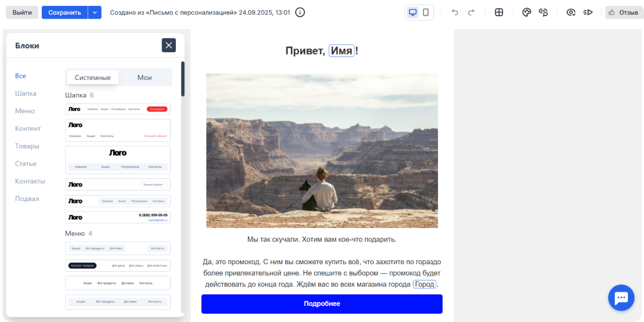This screenshot has width=644, height=322.
Task: Click the Отзыв feedback button
Action: coord(624,12)
